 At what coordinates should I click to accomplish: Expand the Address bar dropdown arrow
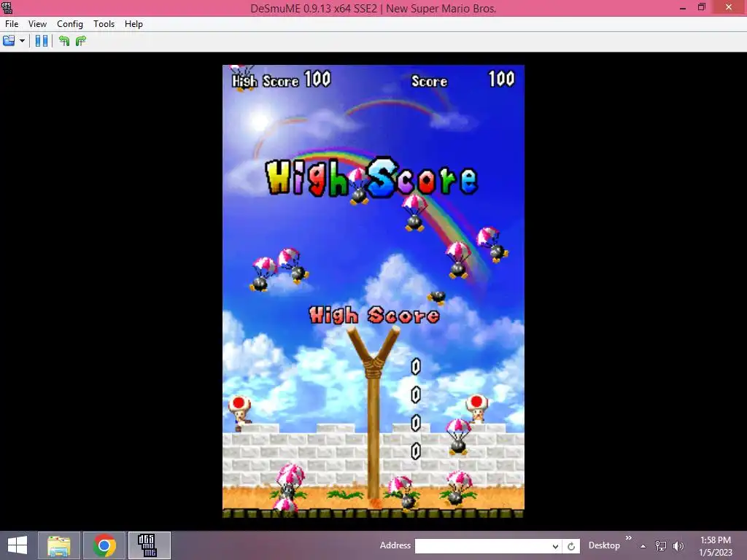click(555, 546)
